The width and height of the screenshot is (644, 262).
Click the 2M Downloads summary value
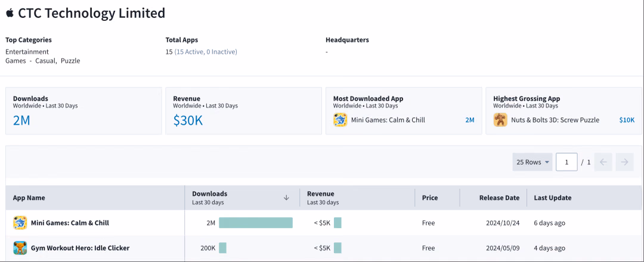[21, 120]
